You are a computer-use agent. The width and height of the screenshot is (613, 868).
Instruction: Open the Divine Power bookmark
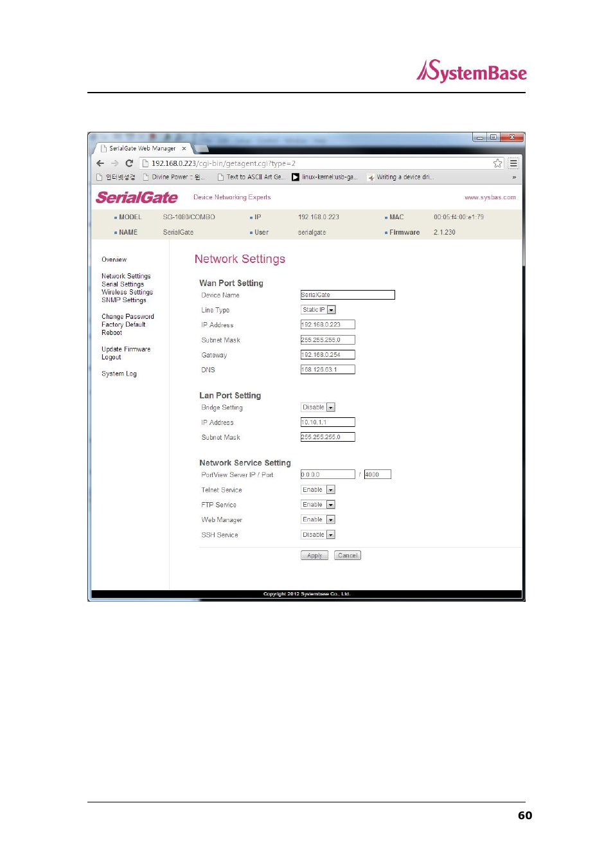(173, 177)
